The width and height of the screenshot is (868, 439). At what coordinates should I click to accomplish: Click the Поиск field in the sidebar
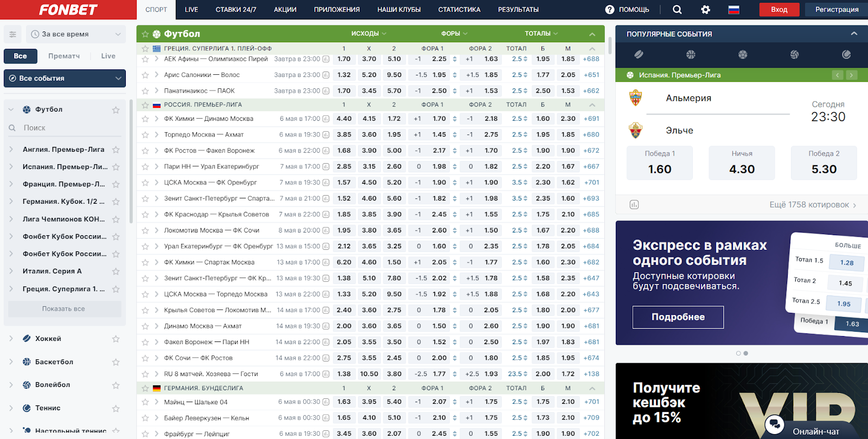point(65,128)
